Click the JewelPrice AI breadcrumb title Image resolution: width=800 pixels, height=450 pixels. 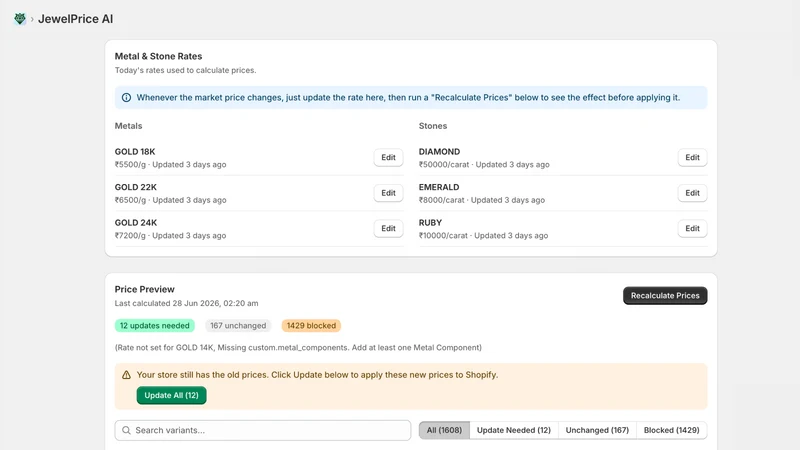point(76,19)
